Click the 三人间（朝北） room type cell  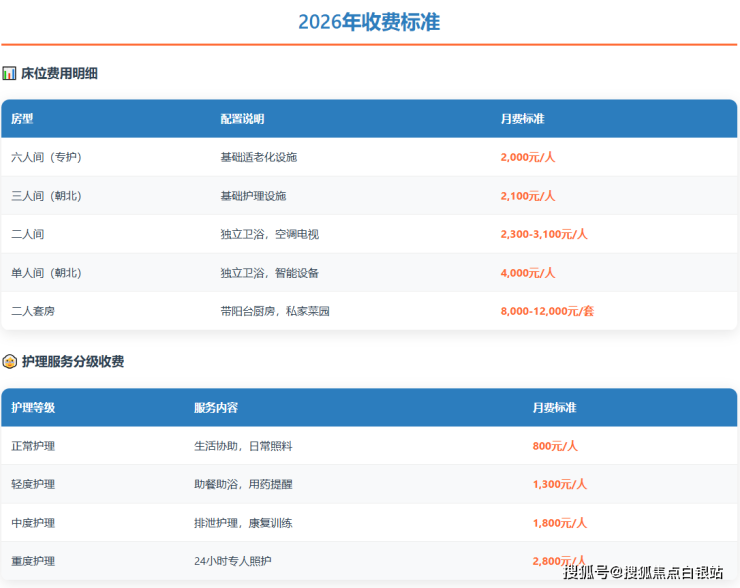pos(46,196)
